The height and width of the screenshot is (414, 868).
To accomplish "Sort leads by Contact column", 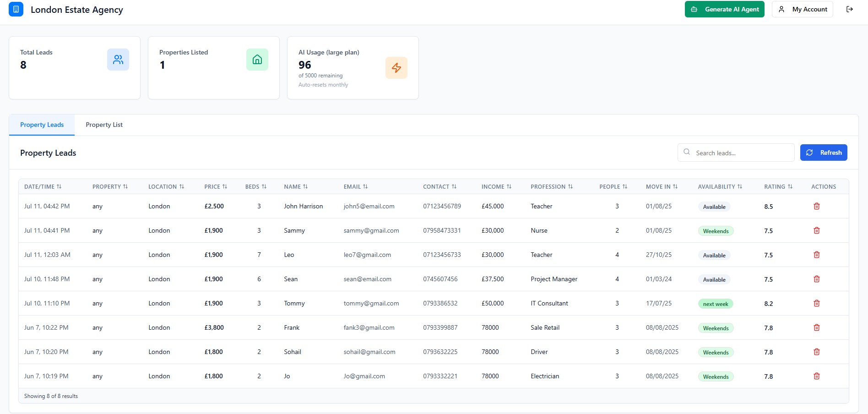I will [x=440, y=186].
